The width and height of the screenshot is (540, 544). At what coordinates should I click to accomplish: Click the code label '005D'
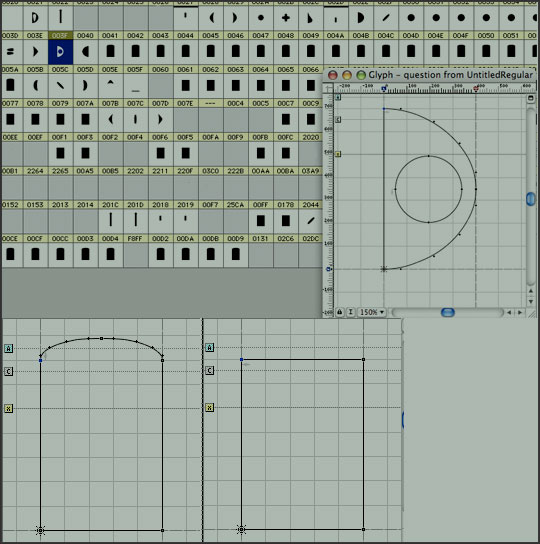click(85, 69)
